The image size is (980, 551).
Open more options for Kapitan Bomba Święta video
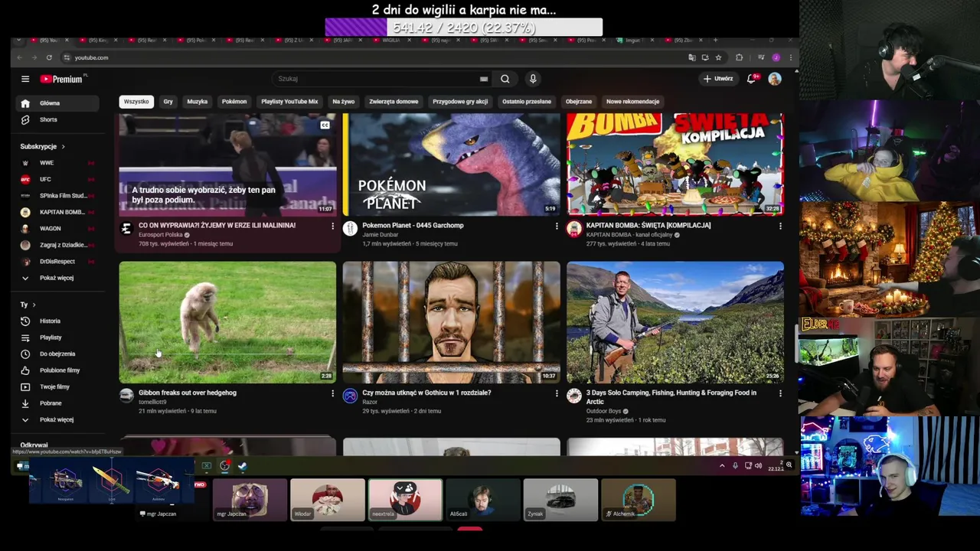click(780, 226)
